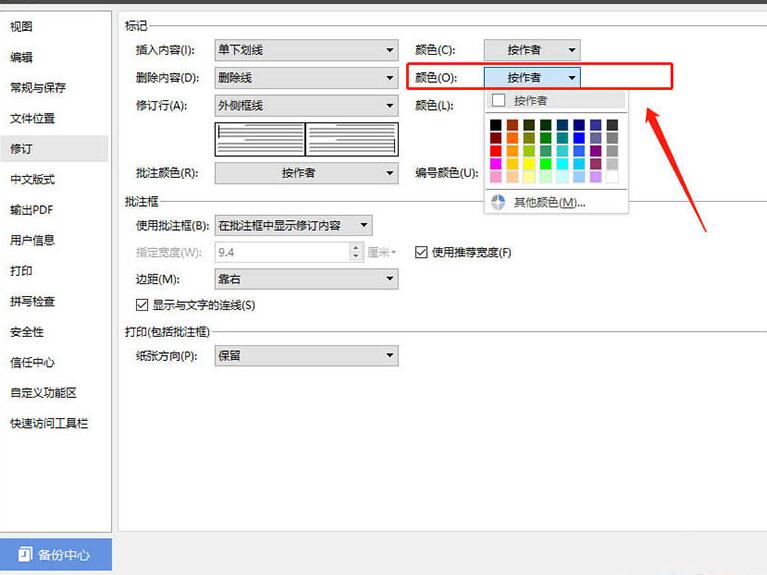
Task: Open 信任中心 settings
Action: 33,362
